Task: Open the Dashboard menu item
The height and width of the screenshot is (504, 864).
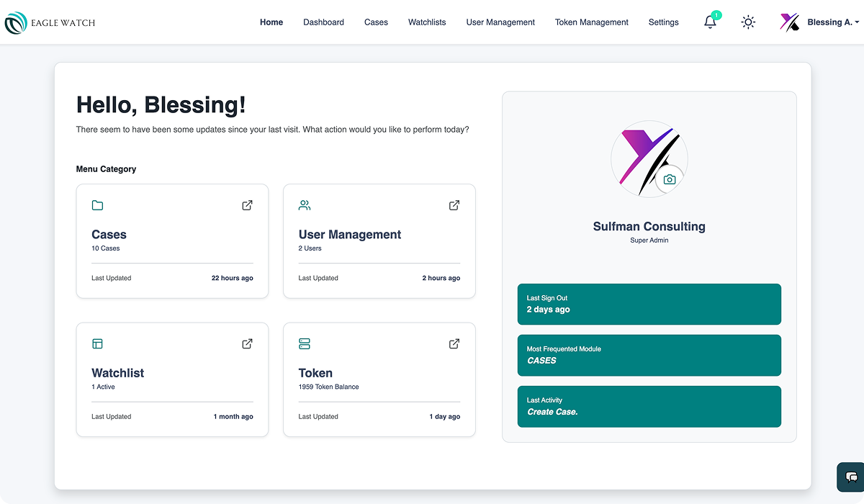Action: point(323,22)
